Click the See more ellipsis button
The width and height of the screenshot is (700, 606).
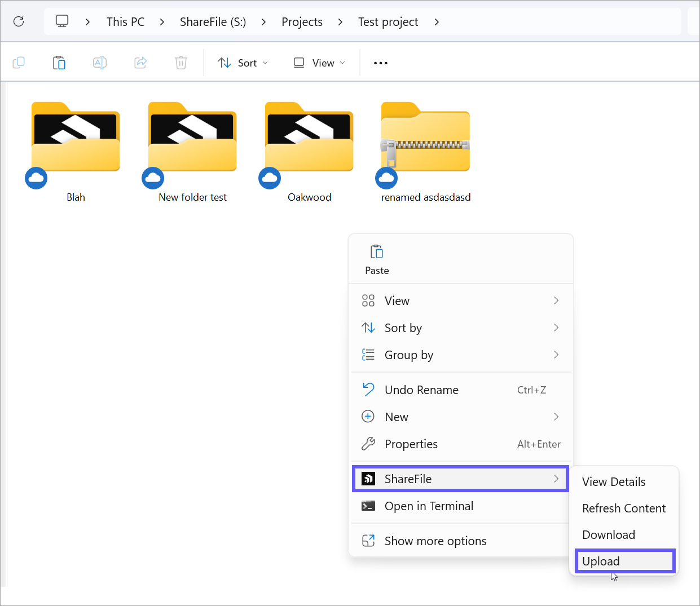(380, 63)
